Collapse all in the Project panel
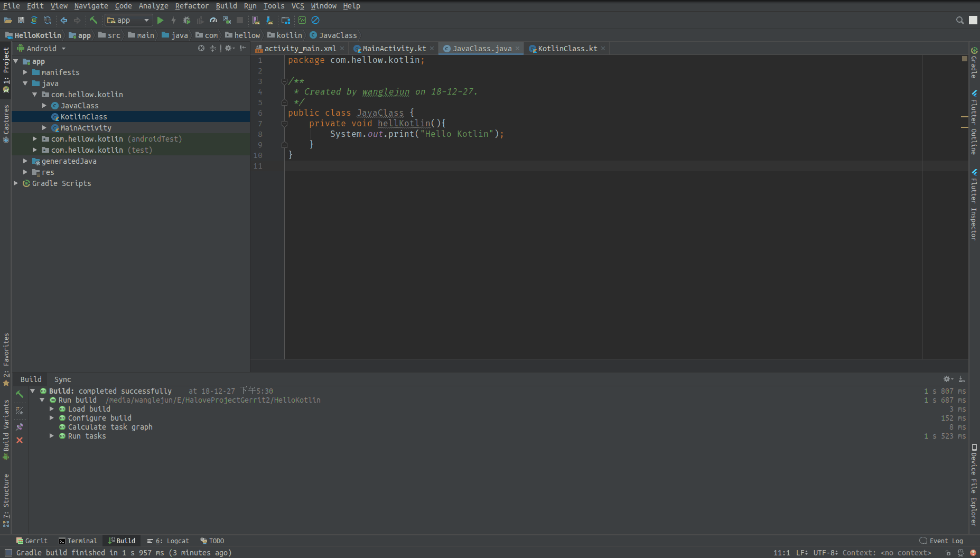 [212, 48]
